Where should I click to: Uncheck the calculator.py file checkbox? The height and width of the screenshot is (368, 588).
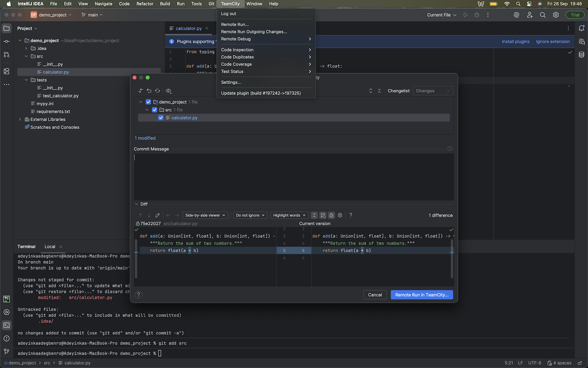(x=161, y=118)
